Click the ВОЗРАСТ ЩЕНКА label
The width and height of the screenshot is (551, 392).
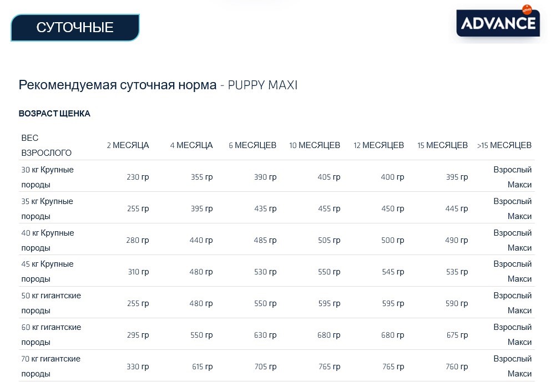[x=55, y=113]
